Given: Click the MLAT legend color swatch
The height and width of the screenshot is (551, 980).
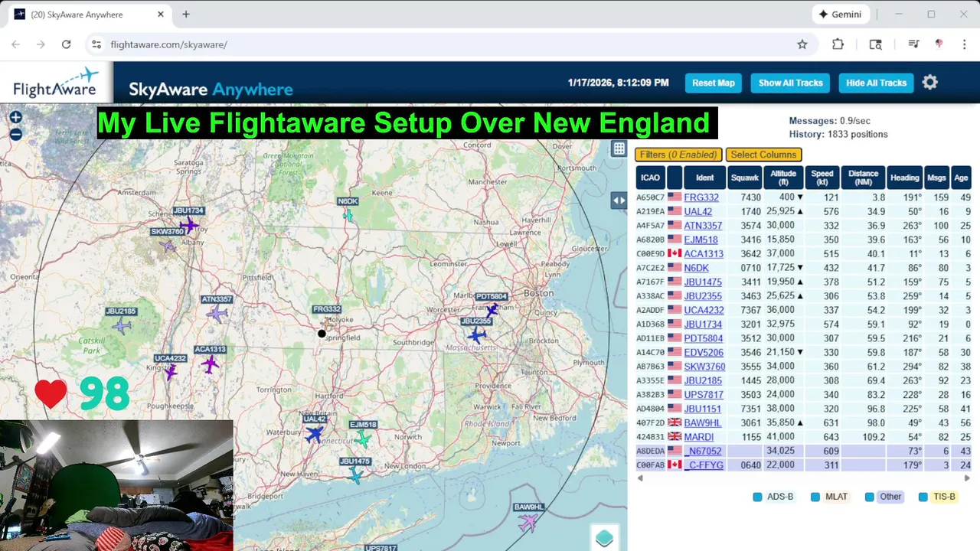Looking at the screenshot, I should pyautogui.click(x=815, y=497).
